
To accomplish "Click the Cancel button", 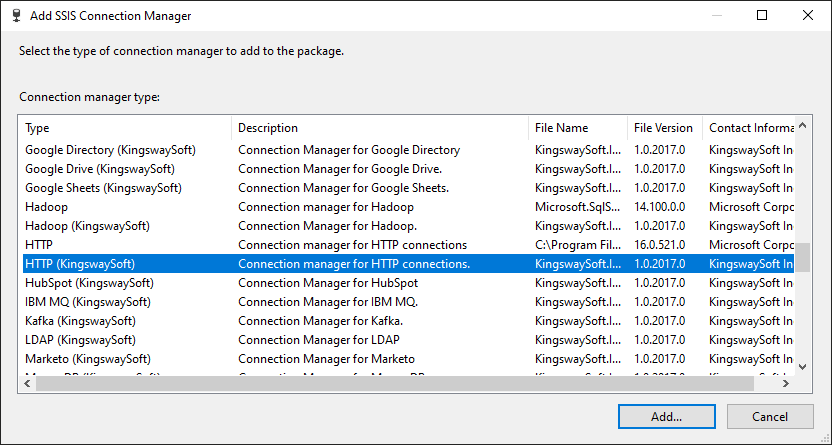I will tap(770, 416).
